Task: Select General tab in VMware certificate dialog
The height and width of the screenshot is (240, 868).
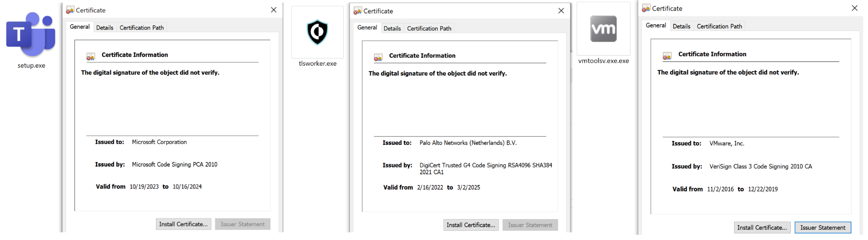Action: pyautogui.click(x=656, y=25)
